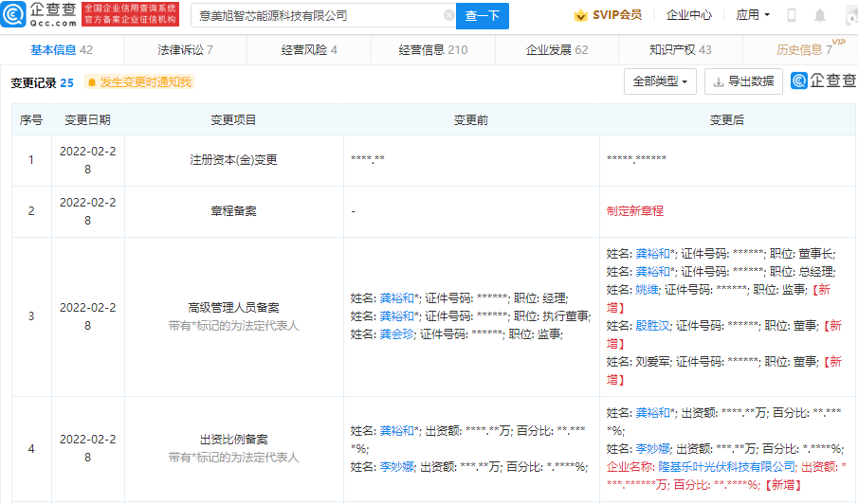Open 隆基乐叶光伏科技有限公司 company link

pos(726,467)
